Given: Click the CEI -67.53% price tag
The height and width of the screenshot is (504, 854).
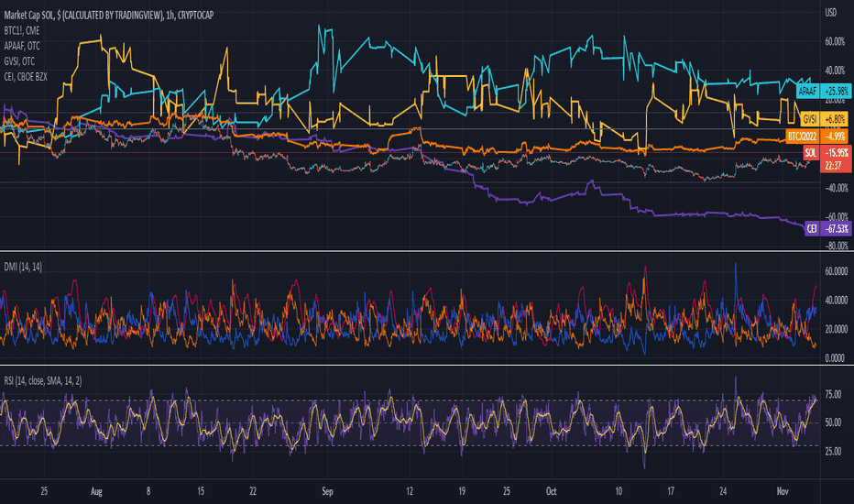Looking at the screenshot, I should tap(827, 228).
